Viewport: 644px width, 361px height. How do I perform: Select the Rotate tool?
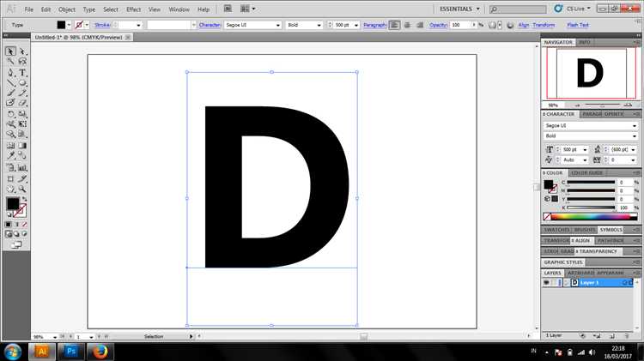[x=10, y=114]
